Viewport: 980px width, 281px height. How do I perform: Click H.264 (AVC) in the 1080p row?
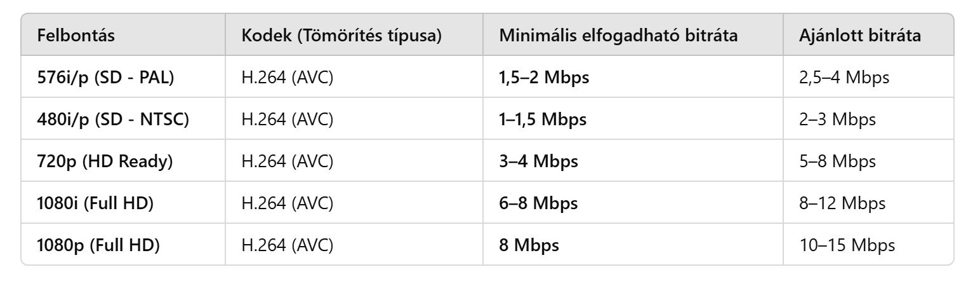pos(288,245)
